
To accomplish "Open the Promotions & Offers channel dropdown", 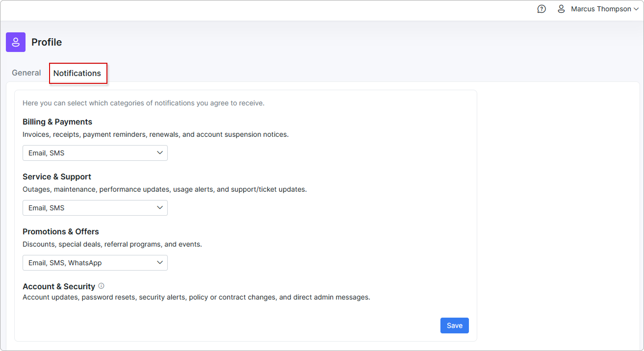I will point(95,263).
